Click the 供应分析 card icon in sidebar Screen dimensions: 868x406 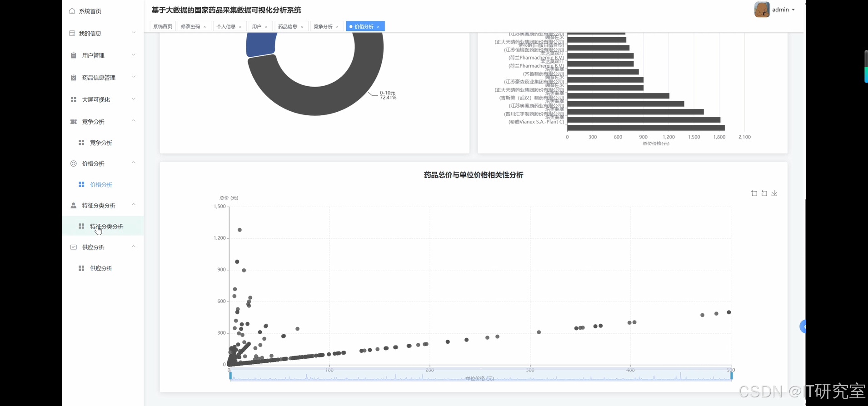click(74, 247)
